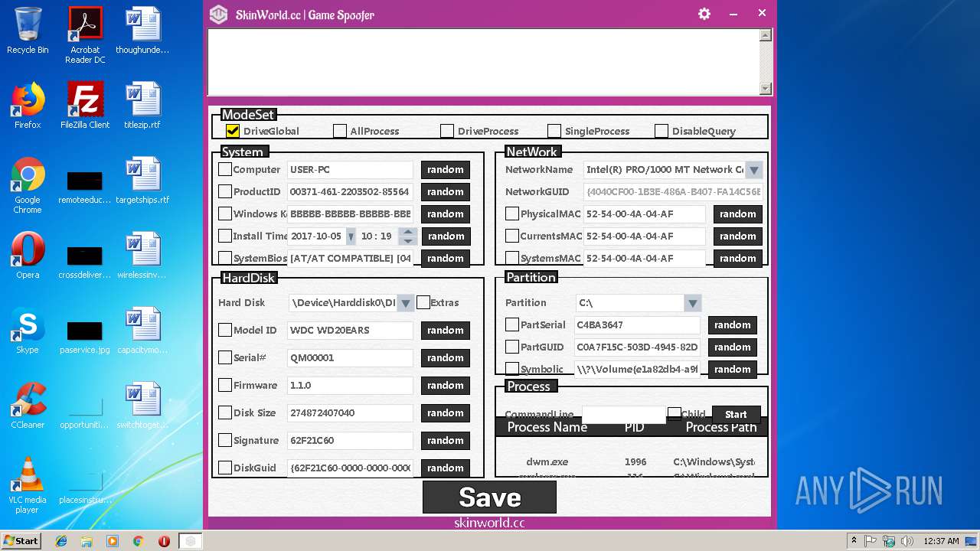Click the log box scroll down arrow

(766, 89)
